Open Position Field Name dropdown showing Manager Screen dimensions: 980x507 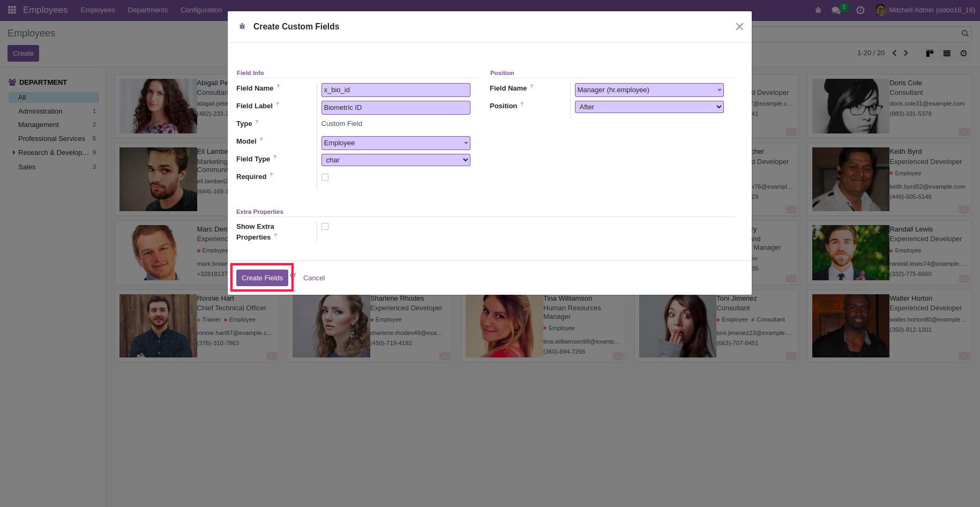coord(649,90)
